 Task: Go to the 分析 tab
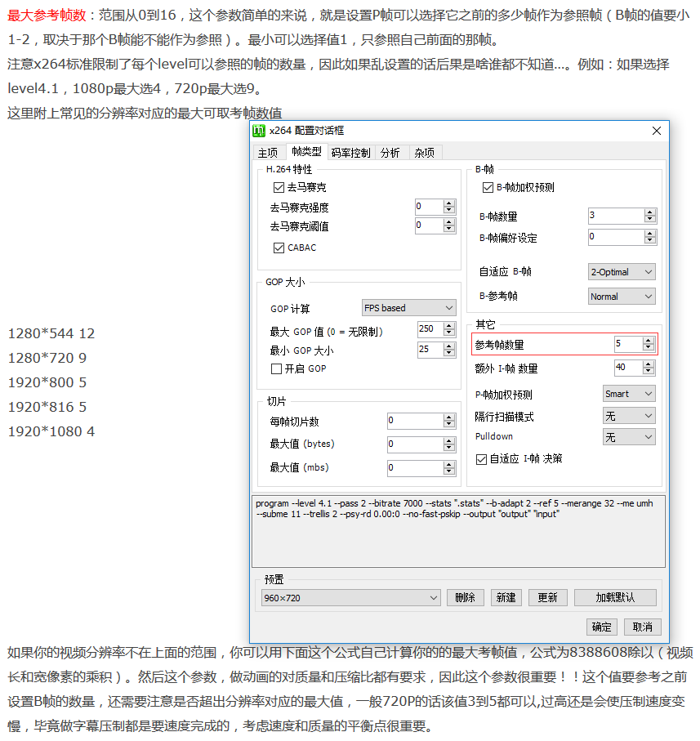pyautogui.click(x=390, y=153)
